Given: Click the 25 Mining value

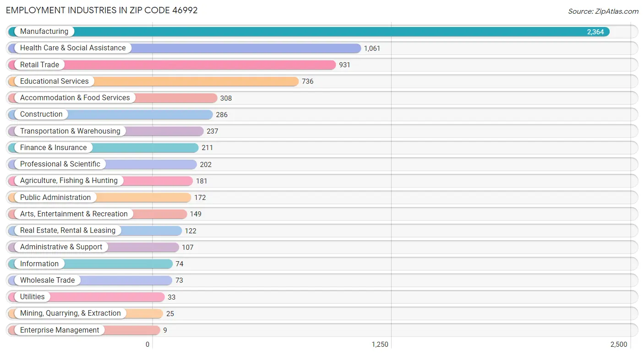Looking at the screenshot, I should 170,314.
